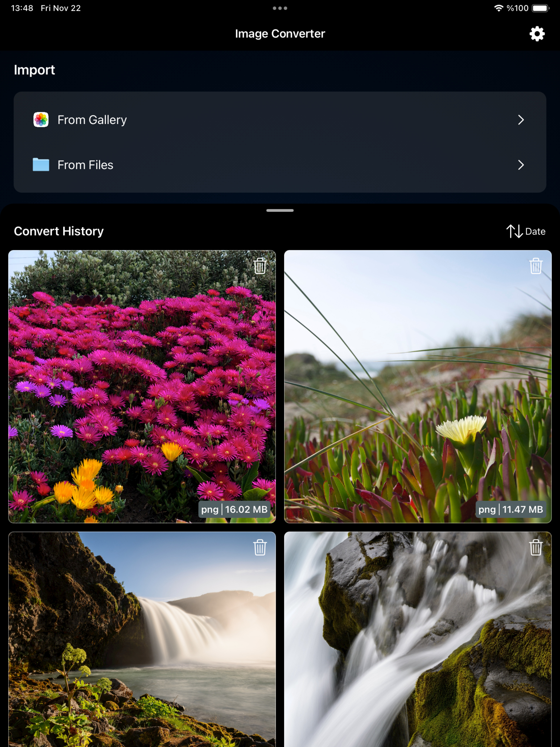Open the waterfall cliff thumbnail
This screenshot has height=747, width=560.
[142, 639]
